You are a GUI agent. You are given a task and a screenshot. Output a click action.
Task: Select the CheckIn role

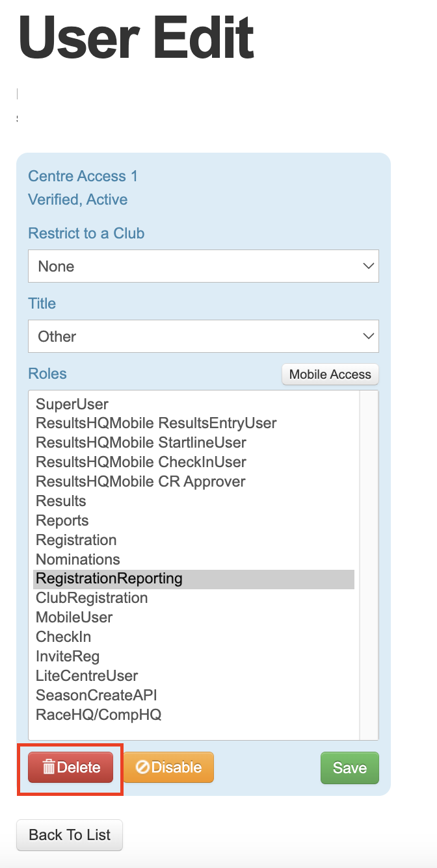click(x=194, y=637)
